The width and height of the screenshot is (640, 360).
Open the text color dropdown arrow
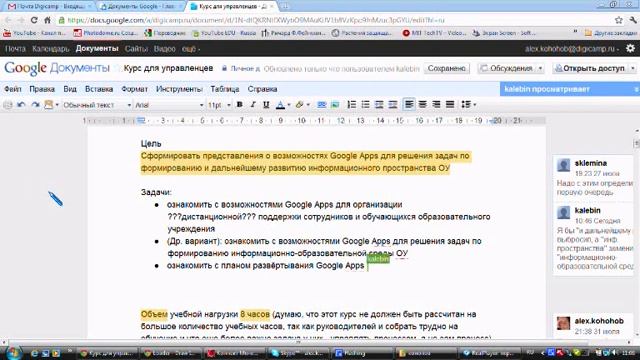point(289,105)
